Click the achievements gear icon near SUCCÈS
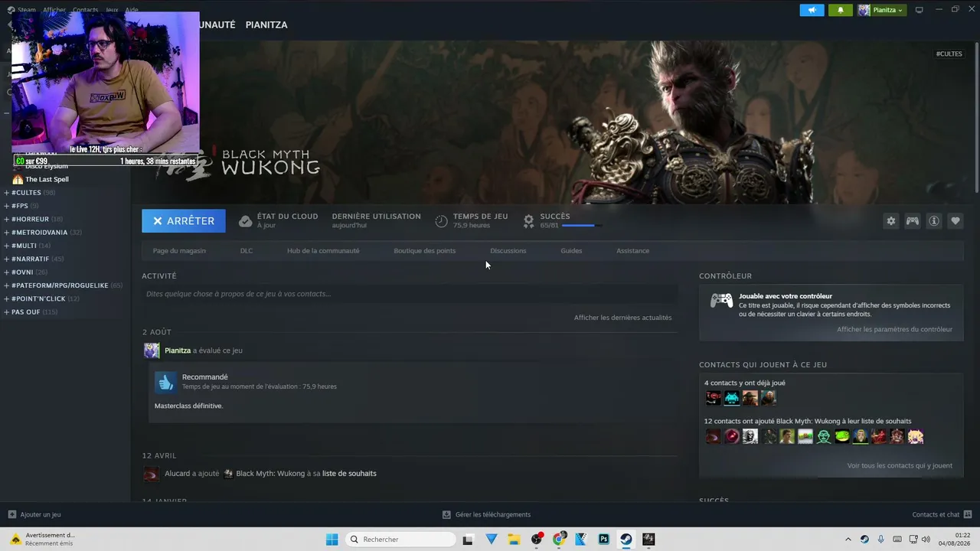Screen dimensions: 980x551 click(528, 221)
